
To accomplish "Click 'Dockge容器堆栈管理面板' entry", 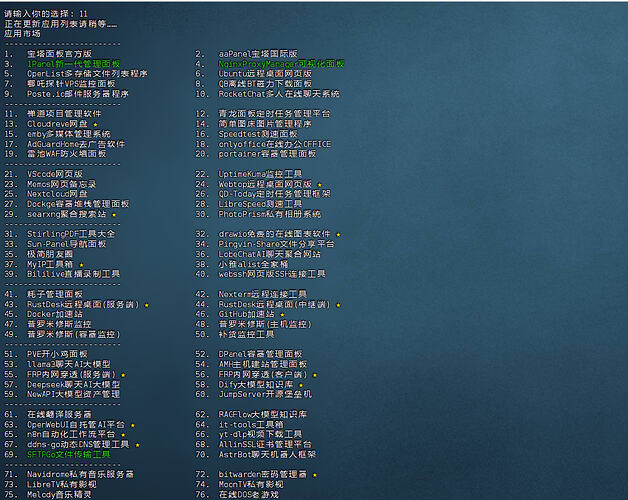I will point(78,204).
